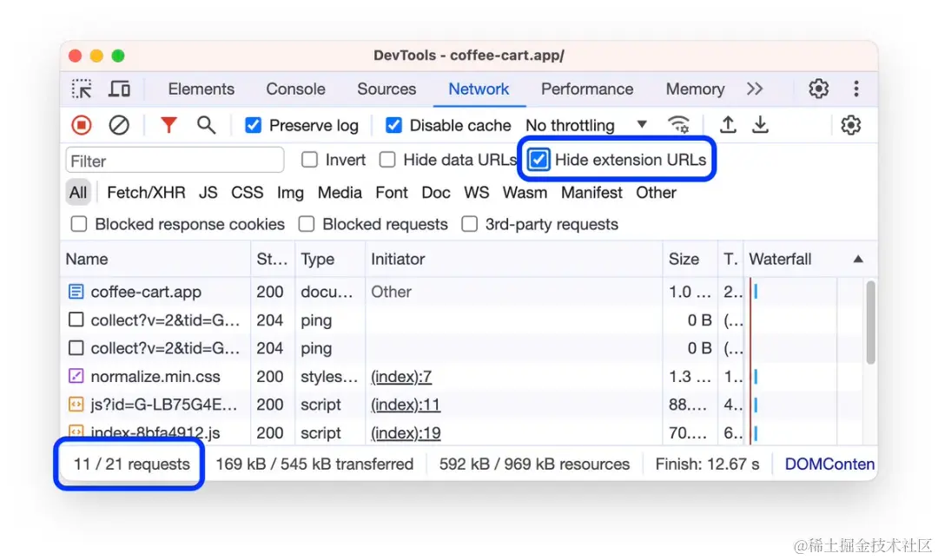Switch to the Performance tab
This screenshot has height=560, width=938.
pyautogui.click(x=587, y=89)
